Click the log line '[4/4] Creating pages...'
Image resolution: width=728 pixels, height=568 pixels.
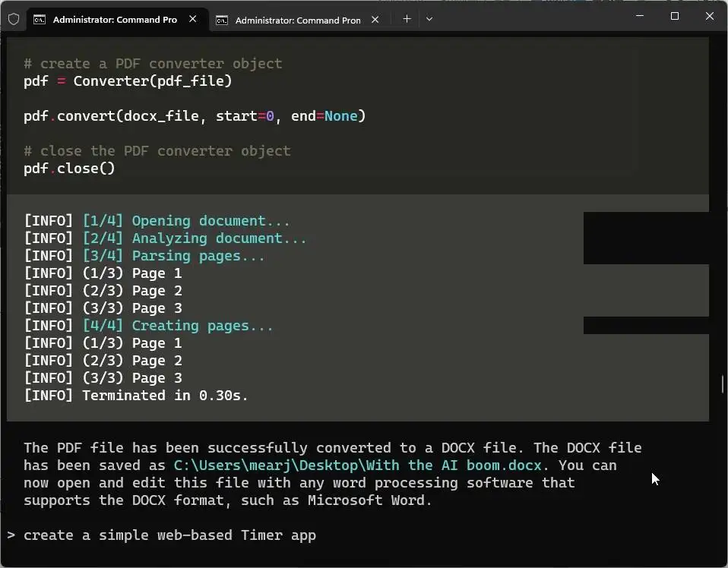point(149,326)
